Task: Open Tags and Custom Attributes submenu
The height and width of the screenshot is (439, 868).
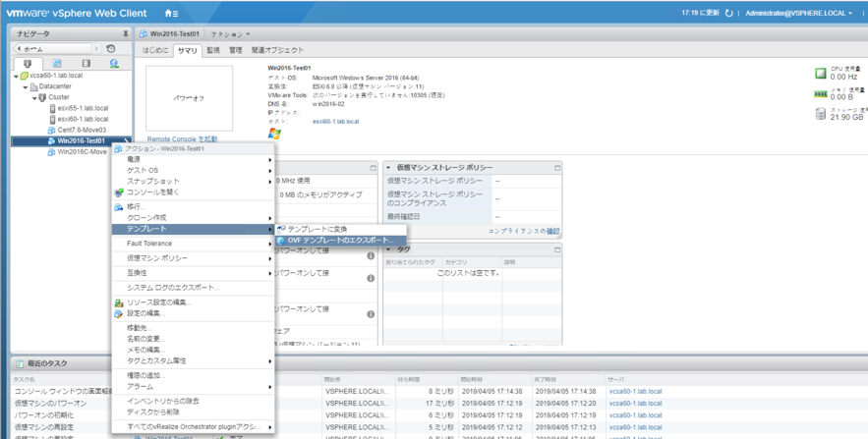Action: 194,361
